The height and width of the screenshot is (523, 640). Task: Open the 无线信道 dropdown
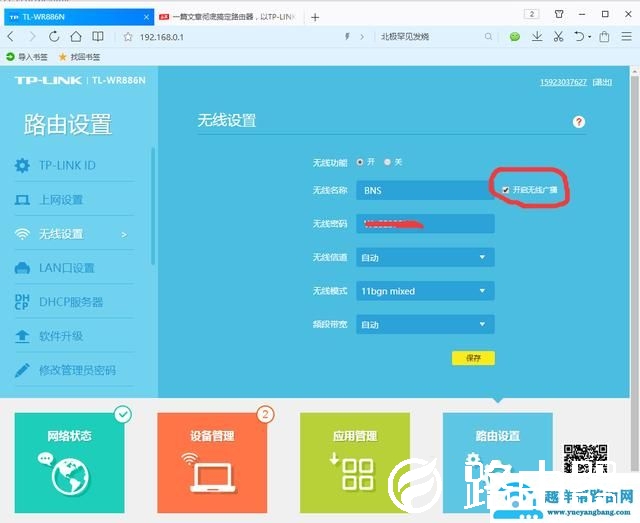[x=425, y=257]
